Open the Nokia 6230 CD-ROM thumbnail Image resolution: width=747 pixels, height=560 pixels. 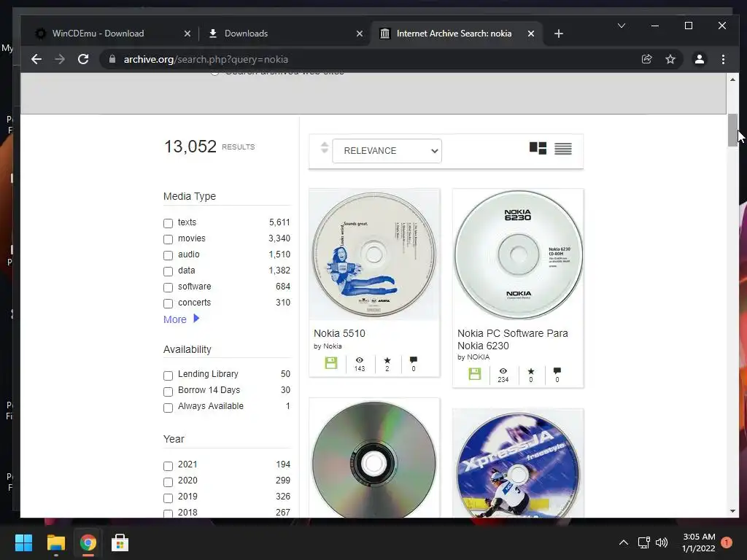(x=518, y=254)
